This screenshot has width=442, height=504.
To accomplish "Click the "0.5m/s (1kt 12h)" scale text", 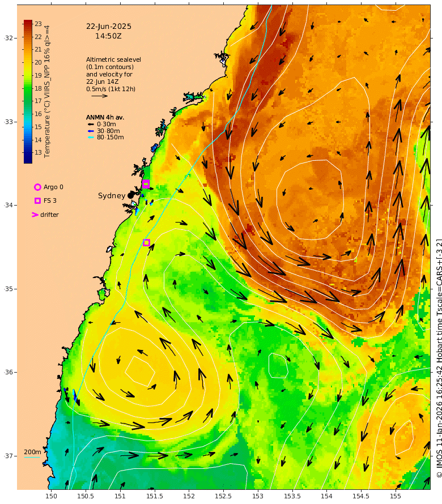I will (x=110, y=89).
